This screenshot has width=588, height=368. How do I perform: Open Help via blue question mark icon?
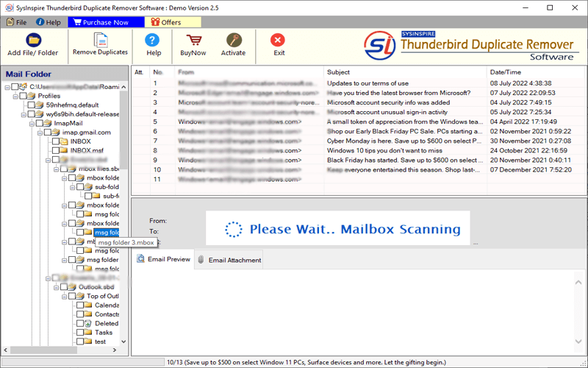(152, 40)
